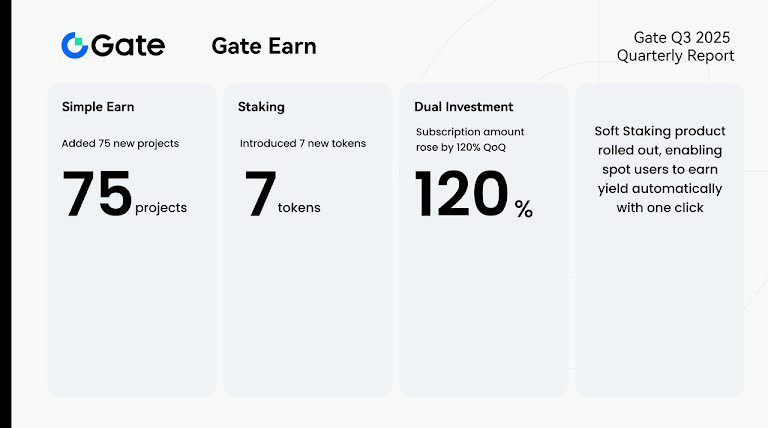
Task: Select the Simple Earn card heading
Action: tap(98, 106)
